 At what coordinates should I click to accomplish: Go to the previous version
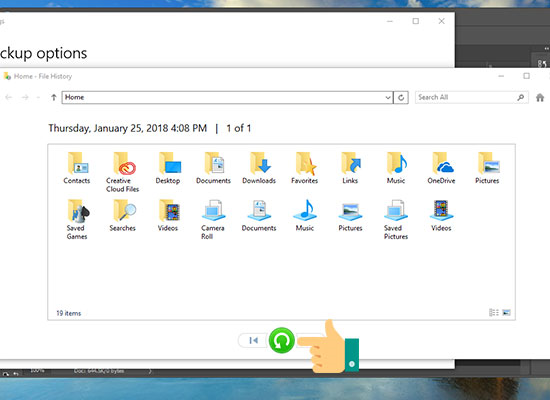[x=253, y=340]
